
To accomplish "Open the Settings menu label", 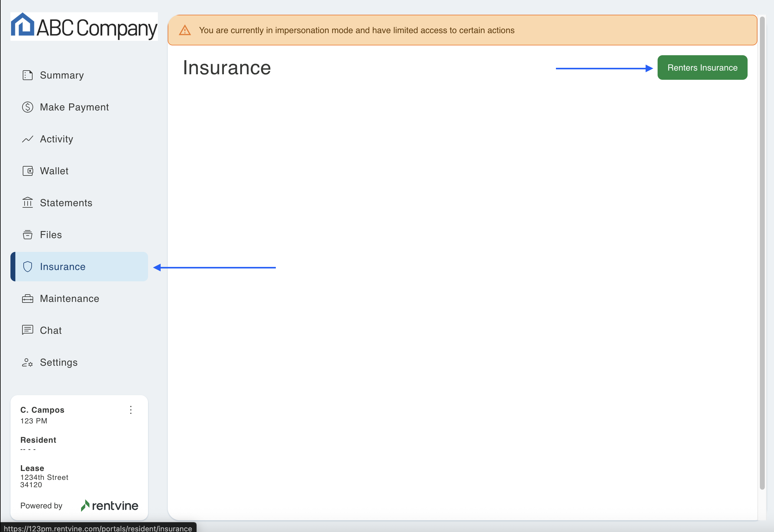I will (x=59, y=362).
